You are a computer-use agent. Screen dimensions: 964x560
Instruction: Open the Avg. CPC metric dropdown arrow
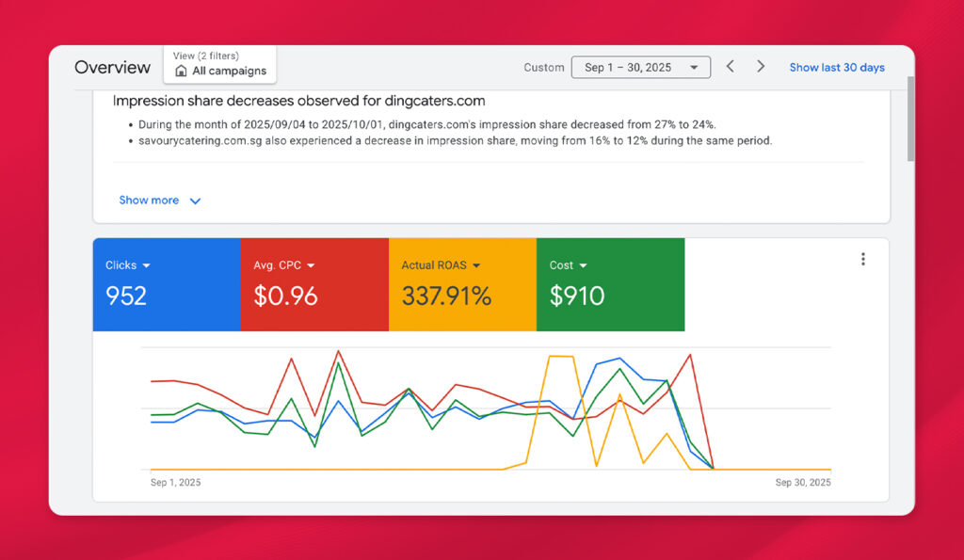pos(311,266)
